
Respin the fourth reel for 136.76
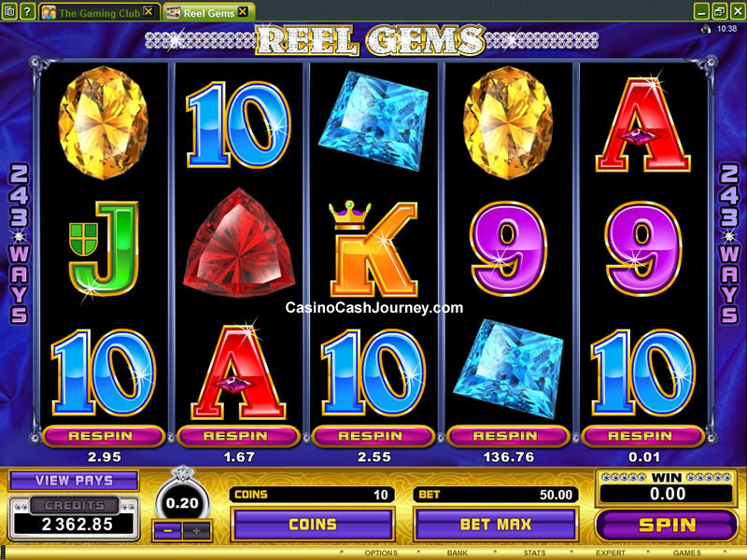(507, 436)
